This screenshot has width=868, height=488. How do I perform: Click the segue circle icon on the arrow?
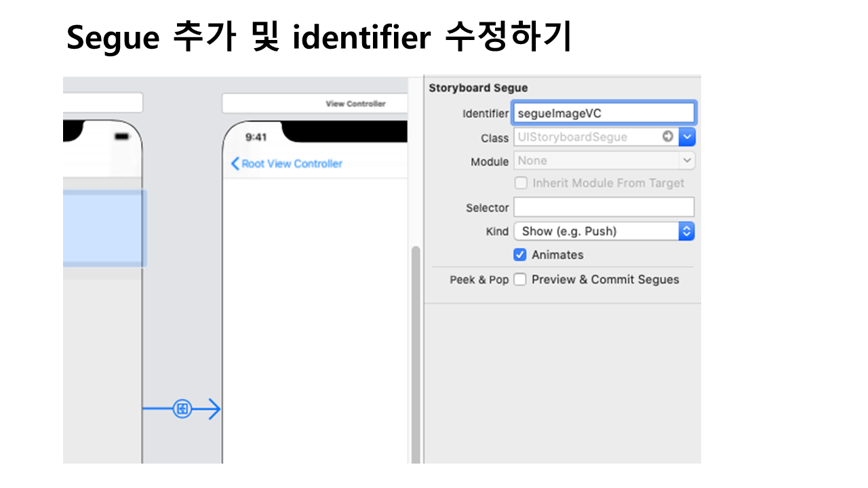pos(182,409)
